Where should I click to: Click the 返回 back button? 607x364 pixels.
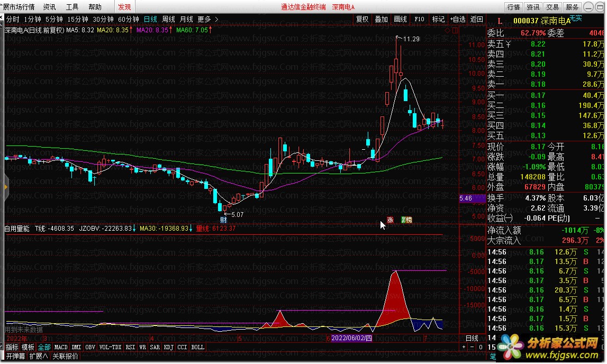click(x=476, y=19)
